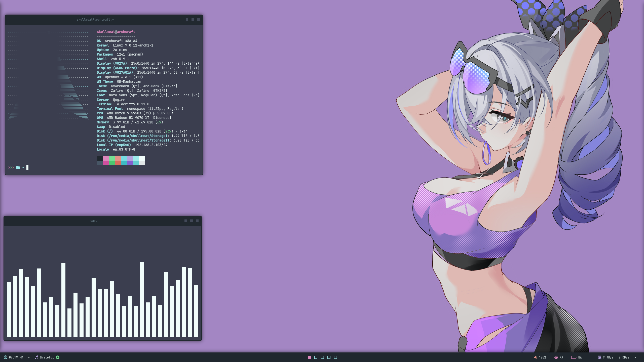Click the GPU: AMD Radeon RX 9070 XT line
Image resolution: width=644 pixels, height=362 pixels.
tap(134, 118)
